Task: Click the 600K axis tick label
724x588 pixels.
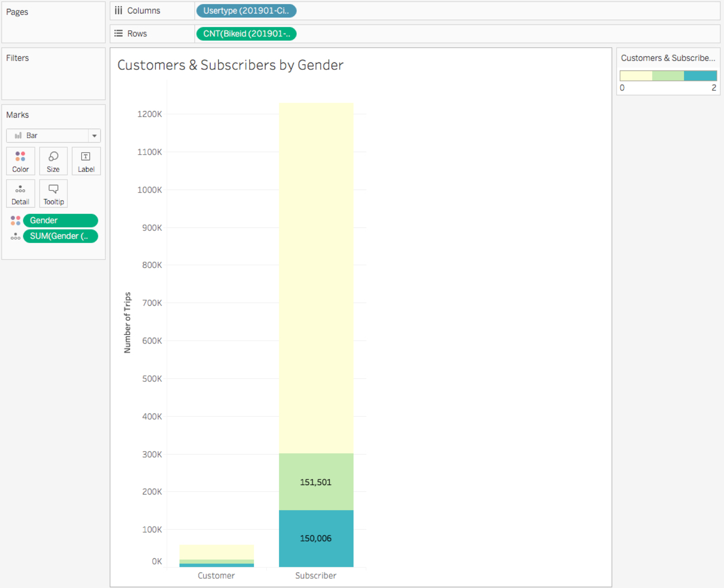Action: 152,341
